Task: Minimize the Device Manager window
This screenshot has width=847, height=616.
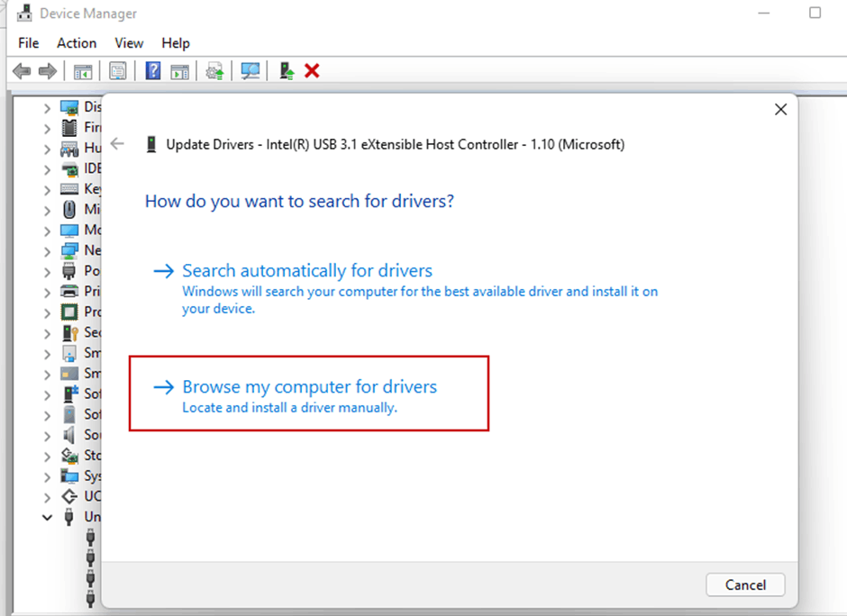Action: tap(764, 13)
